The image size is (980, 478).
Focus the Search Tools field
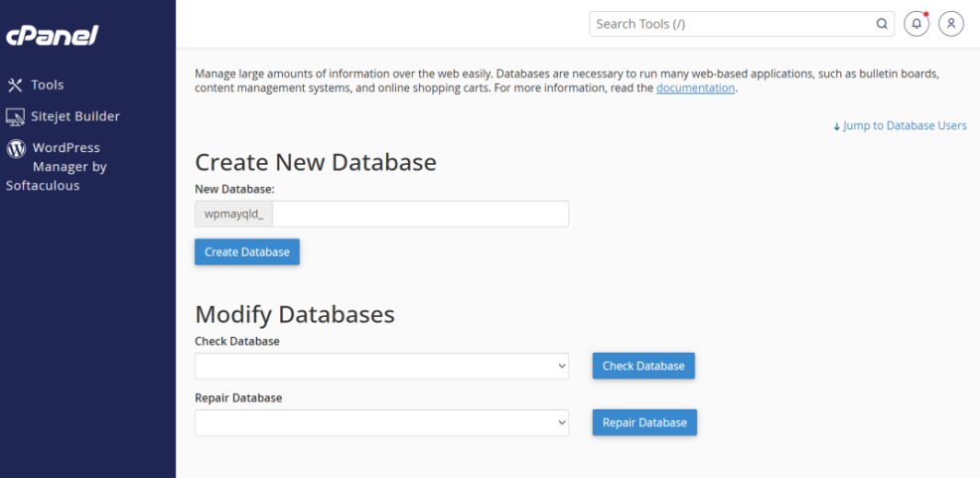point(742,24)
